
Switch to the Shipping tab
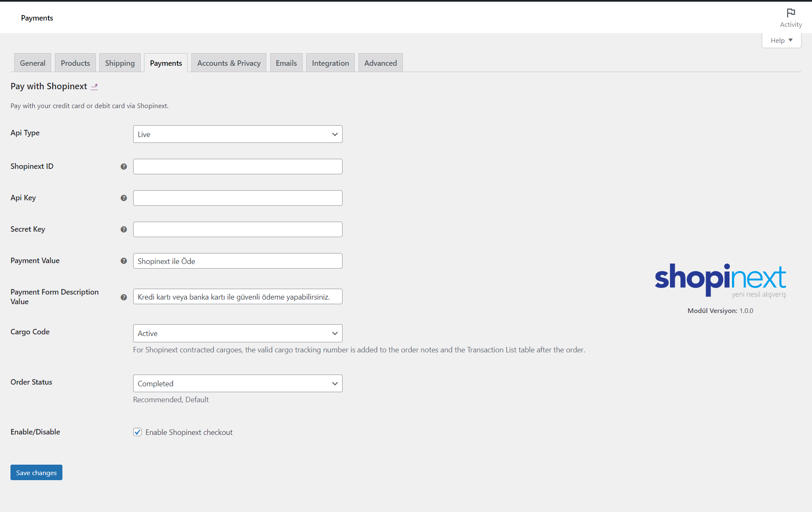click(x=120, y=63)
